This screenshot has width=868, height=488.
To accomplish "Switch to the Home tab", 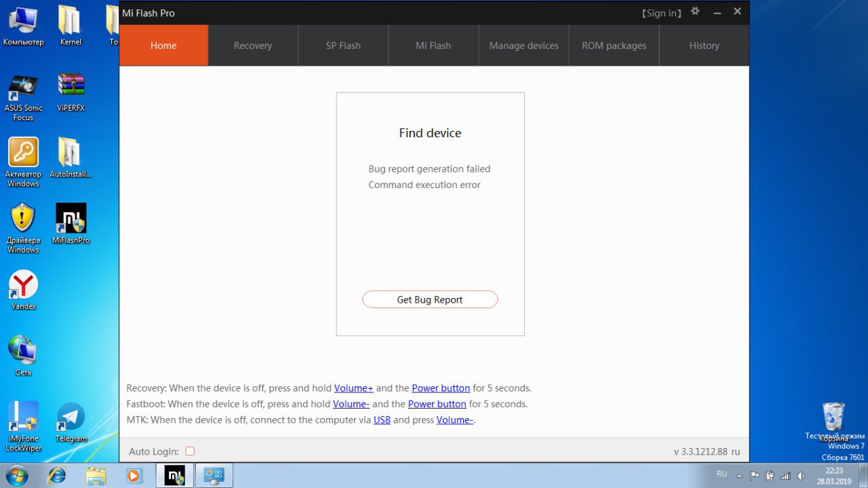I will 163,45.
